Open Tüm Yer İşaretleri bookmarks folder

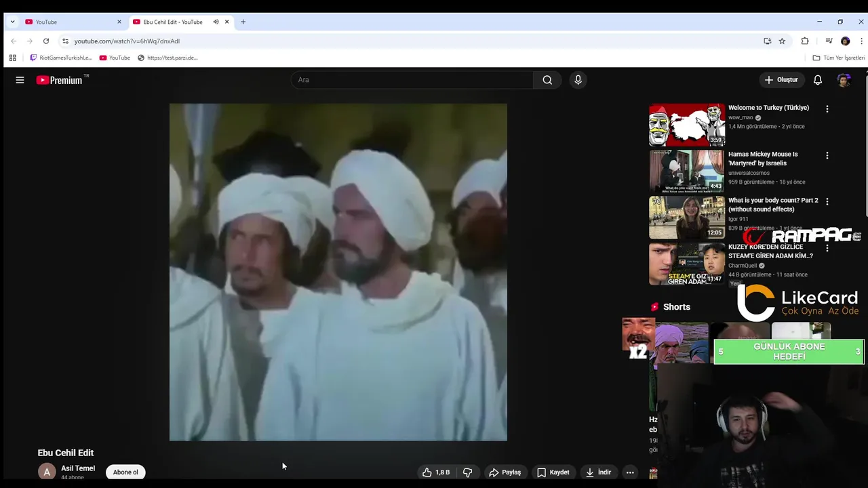click(839, 58)
